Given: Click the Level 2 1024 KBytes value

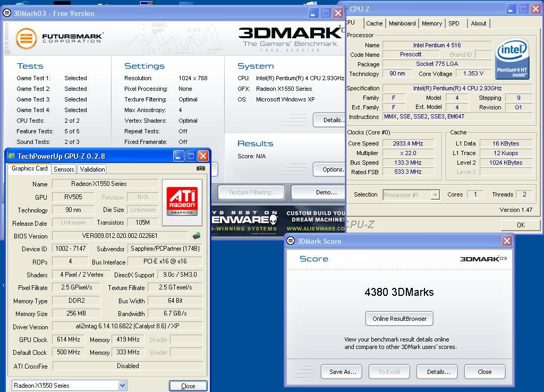Looking at the screenshot, I should tap(506, 163).
